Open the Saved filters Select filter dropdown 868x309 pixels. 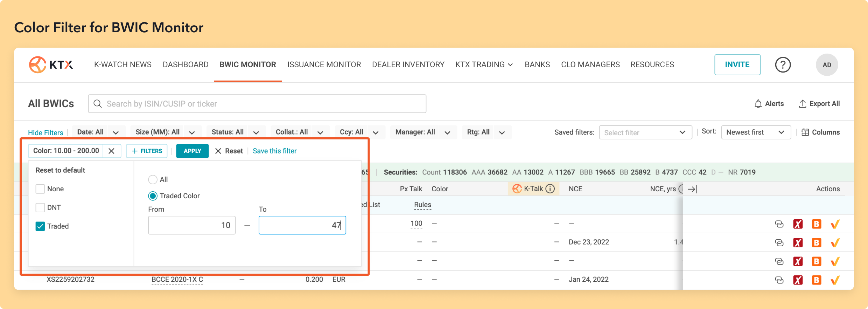pos(645,132)
